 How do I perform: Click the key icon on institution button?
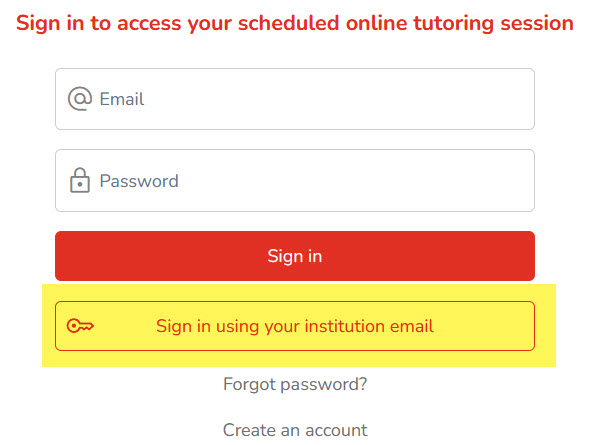[80, 326]
